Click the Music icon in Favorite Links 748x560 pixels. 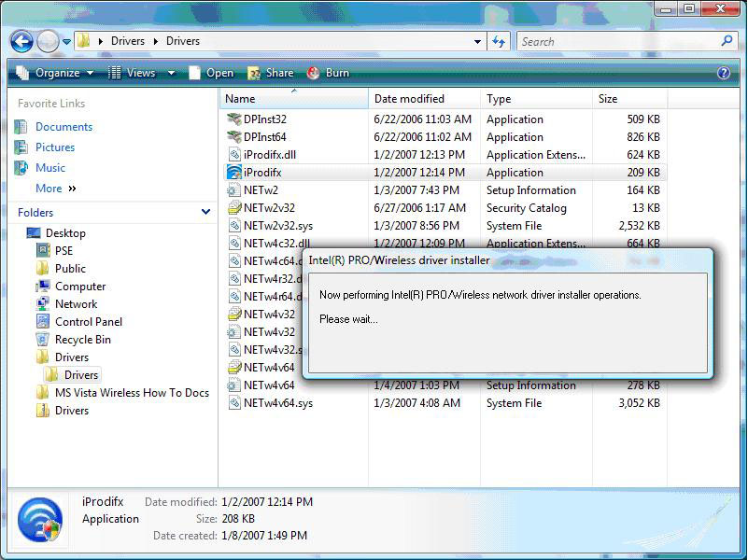coord(21,168)
